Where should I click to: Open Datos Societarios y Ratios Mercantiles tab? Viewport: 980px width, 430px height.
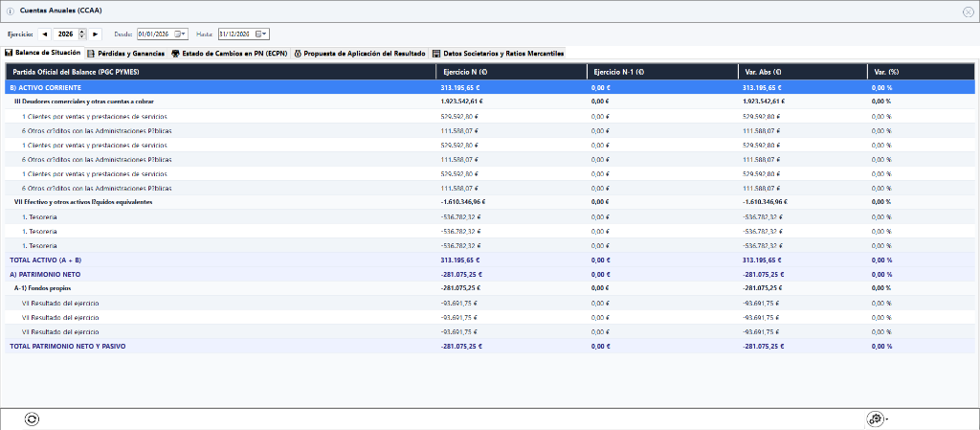click(498, 54)
